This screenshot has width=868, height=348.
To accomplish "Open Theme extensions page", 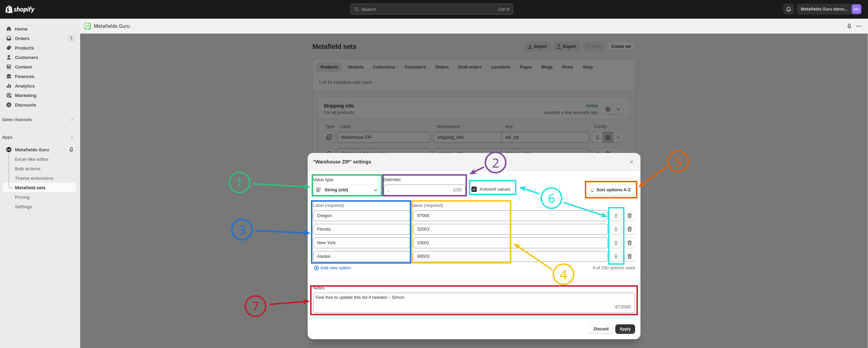I will click(x=34, y=178).
